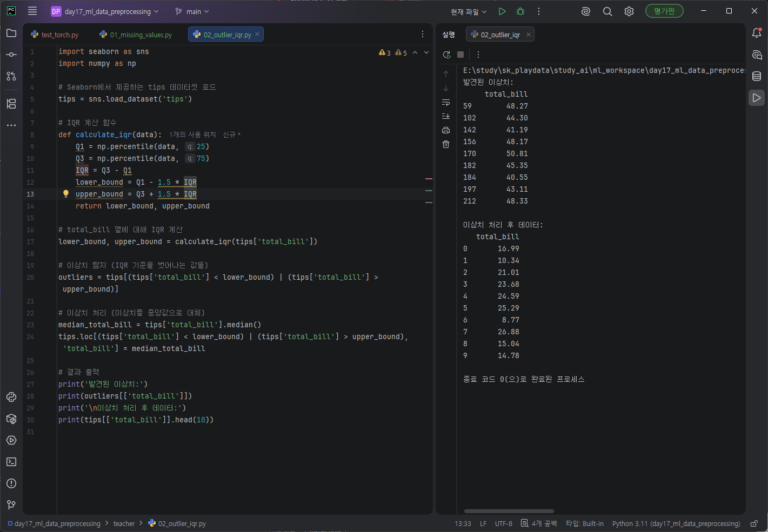Open Run panel more options
Image resolution: width=768 pixels, height=532 pixels.
click(478, 55)
